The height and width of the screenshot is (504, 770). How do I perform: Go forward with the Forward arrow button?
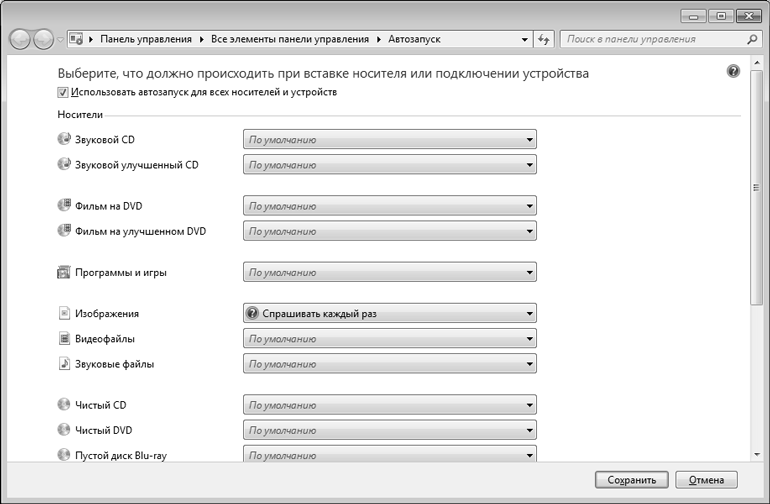coord(43,39)
